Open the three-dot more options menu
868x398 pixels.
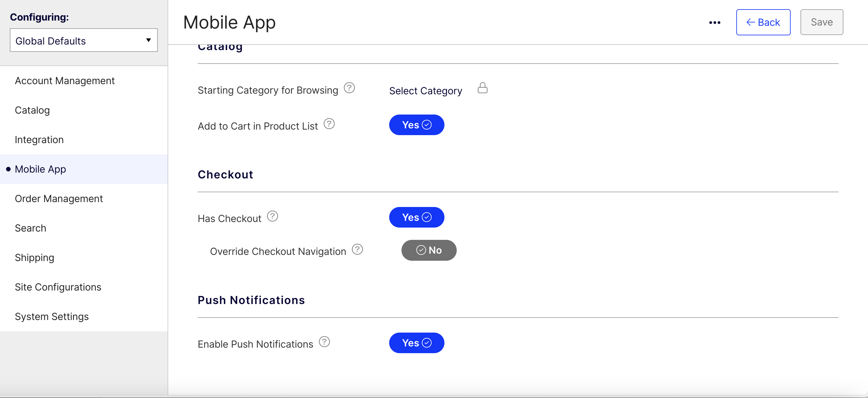pos(714,23)
